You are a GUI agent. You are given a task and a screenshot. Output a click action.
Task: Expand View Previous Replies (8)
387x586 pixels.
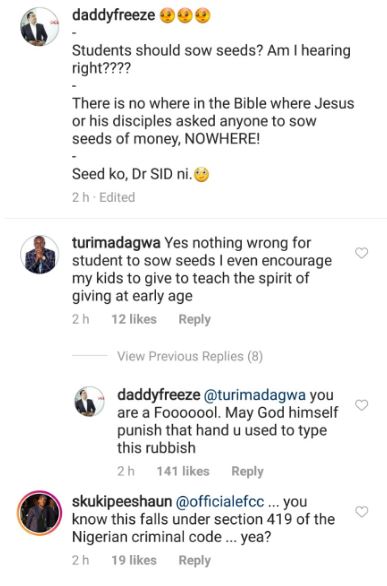[190, 356]
